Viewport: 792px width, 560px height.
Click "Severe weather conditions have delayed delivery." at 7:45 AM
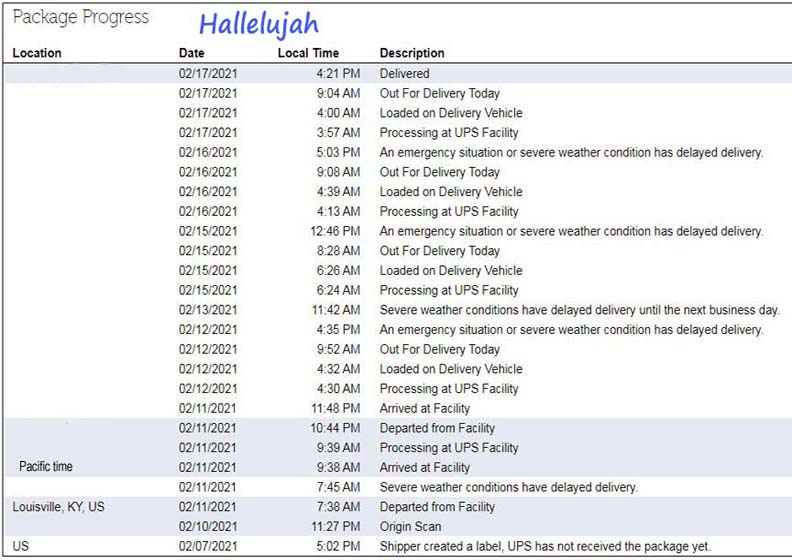[x=509, y=487]
